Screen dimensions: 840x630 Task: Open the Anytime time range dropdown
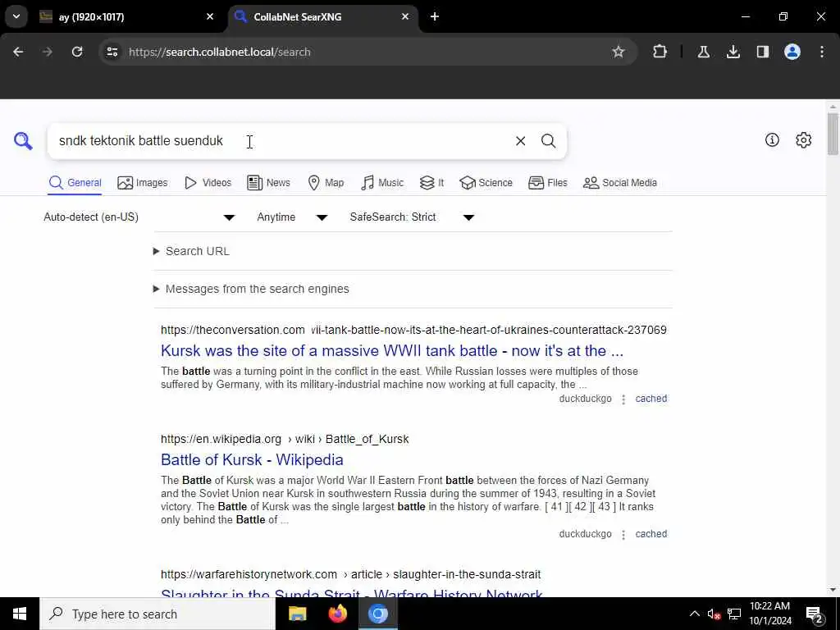(292, 217)
